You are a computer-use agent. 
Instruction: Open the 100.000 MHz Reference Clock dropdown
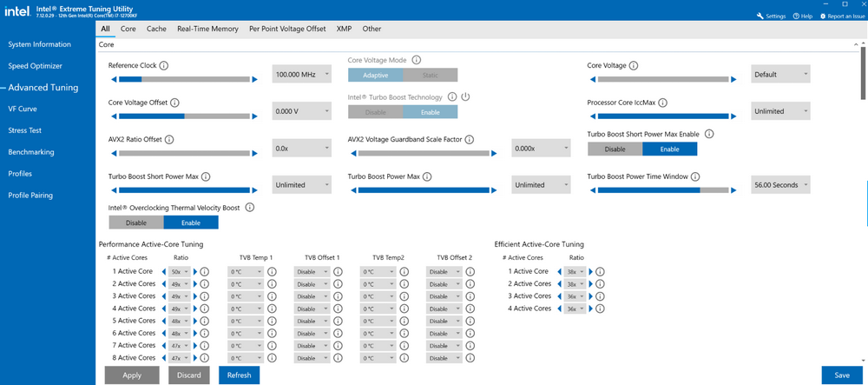pos(302,74)
